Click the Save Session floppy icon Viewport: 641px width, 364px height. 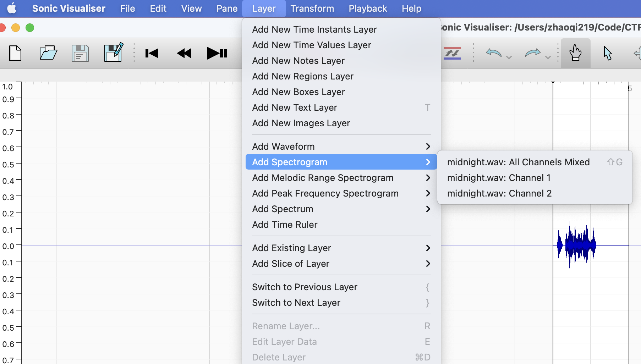pos(80,53)
